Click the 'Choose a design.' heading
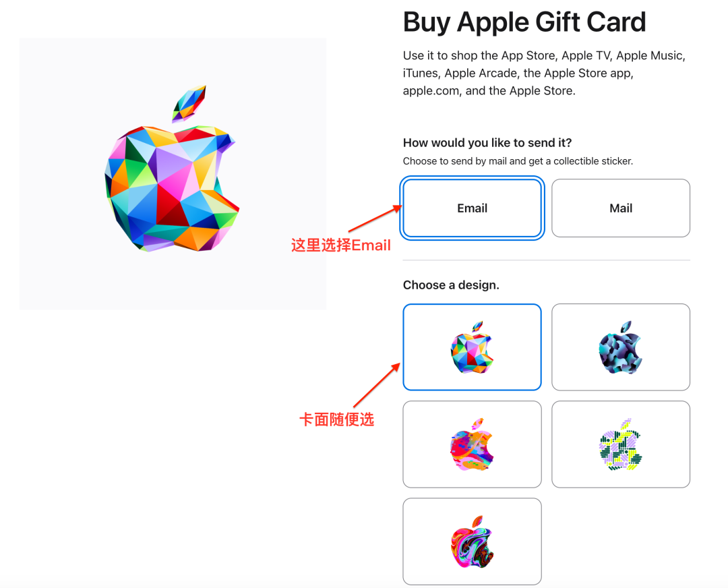This screenshot has width=728, height=588. click(451, 285)
